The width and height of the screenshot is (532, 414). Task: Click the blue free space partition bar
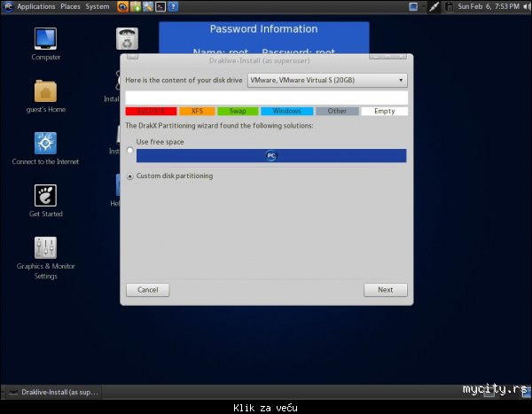[x=271, y=156]
